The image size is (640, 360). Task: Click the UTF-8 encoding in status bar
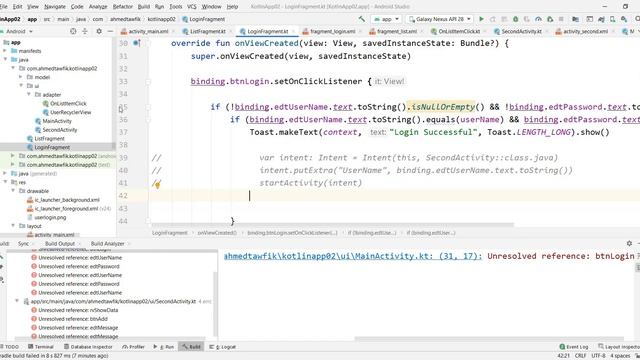(598, 356)
